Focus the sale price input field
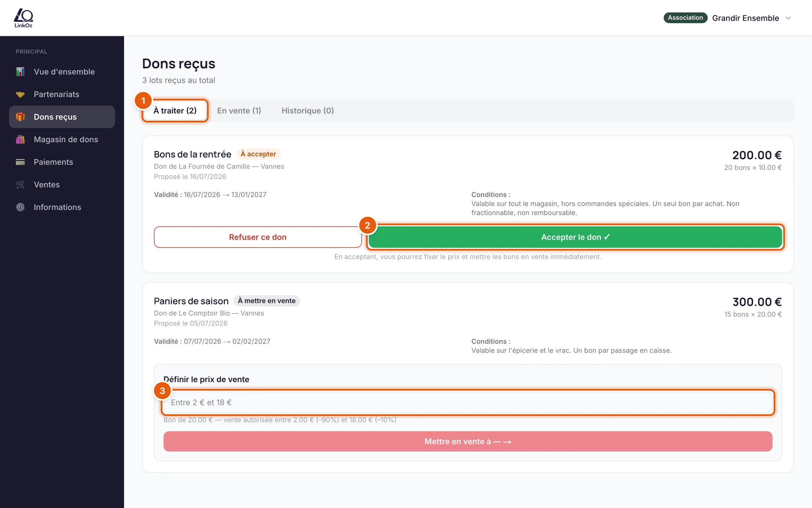 [468, 403]
